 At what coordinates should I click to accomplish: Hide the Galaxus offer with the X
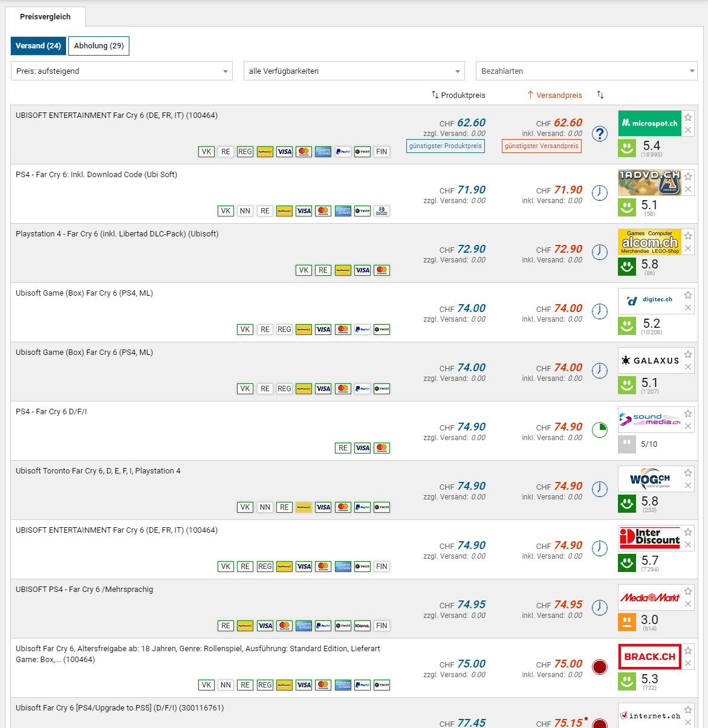(x=688, y=367)
